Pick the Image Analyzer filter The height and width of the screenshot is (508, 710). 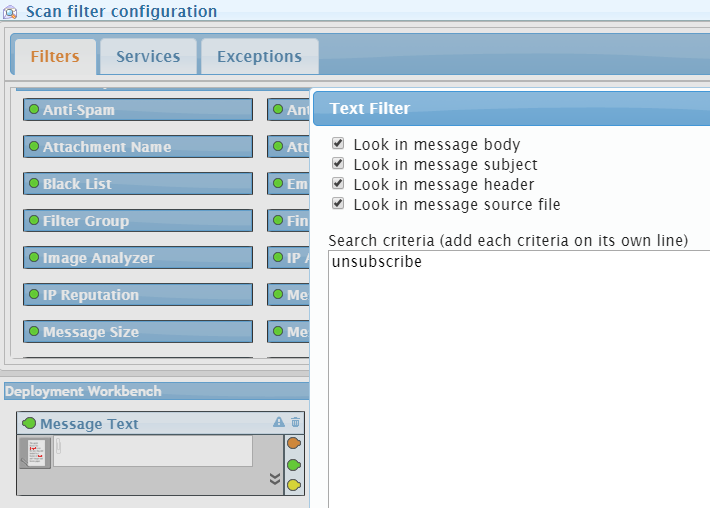138,258
